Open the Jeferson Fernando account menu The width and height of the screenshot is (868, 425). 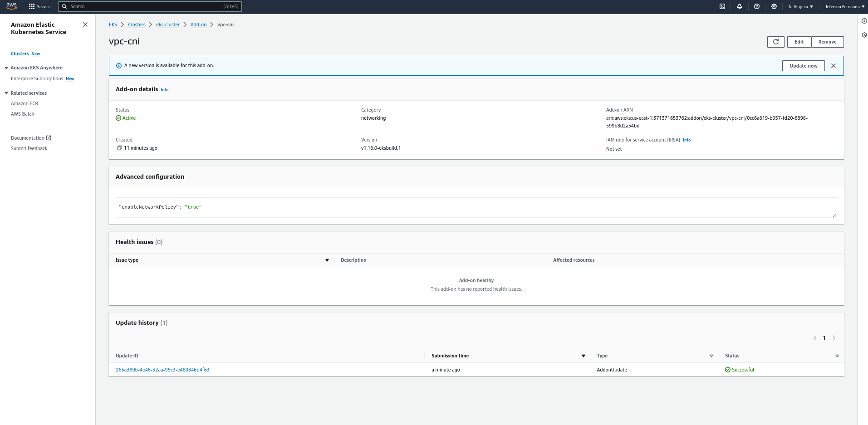pyautogui.click(x=845, y=6)
